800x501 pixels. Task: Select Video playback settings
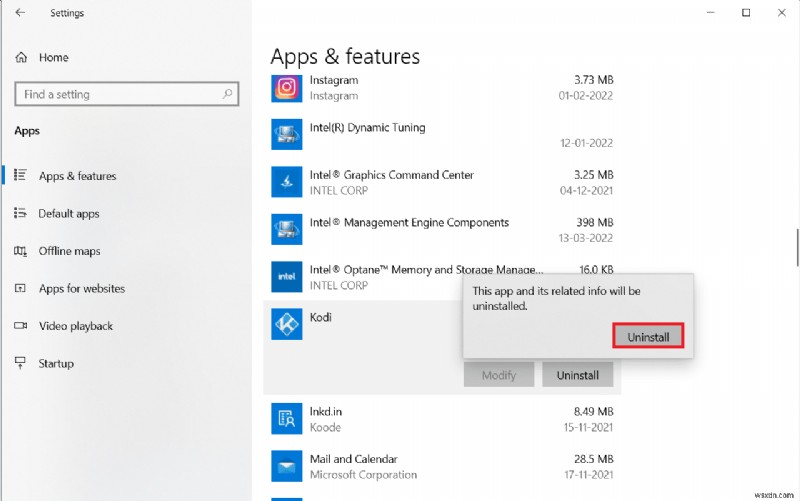coord(75,326)
